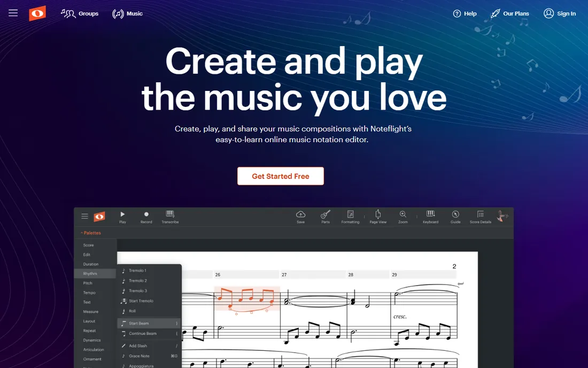The width and height of the screenshot is (588, 368).
Task: Open the Layout palette
Action: tap(89, 321)
